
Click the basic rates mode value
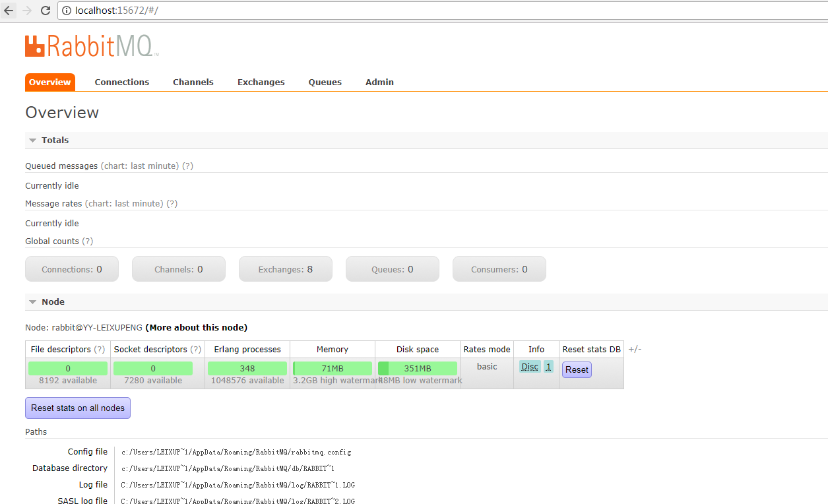click(x=487, y=367)
